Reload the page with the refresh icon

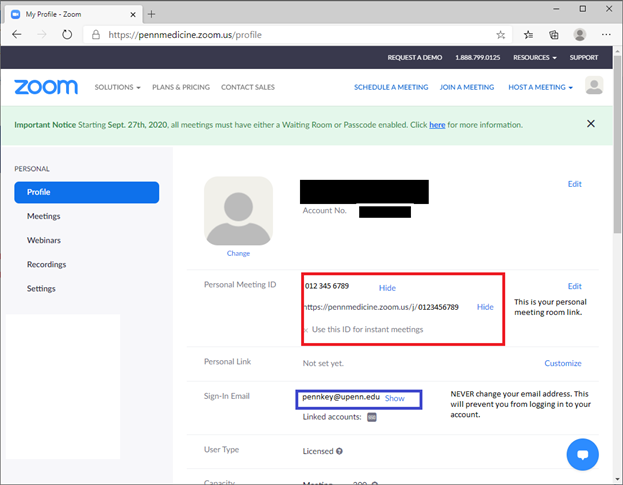pos(67,35)
